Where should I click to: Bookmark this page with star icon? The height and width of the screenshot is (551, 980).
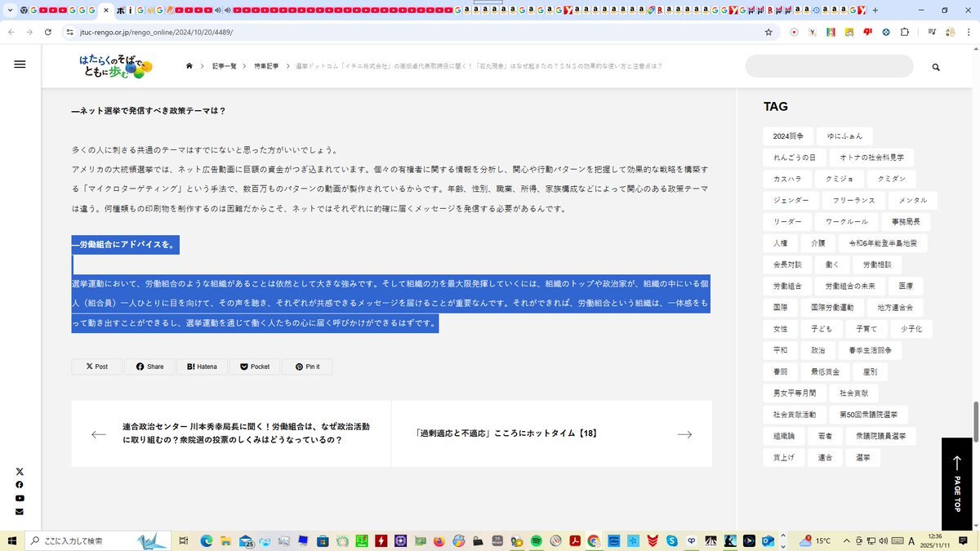(x=768, y=32)
